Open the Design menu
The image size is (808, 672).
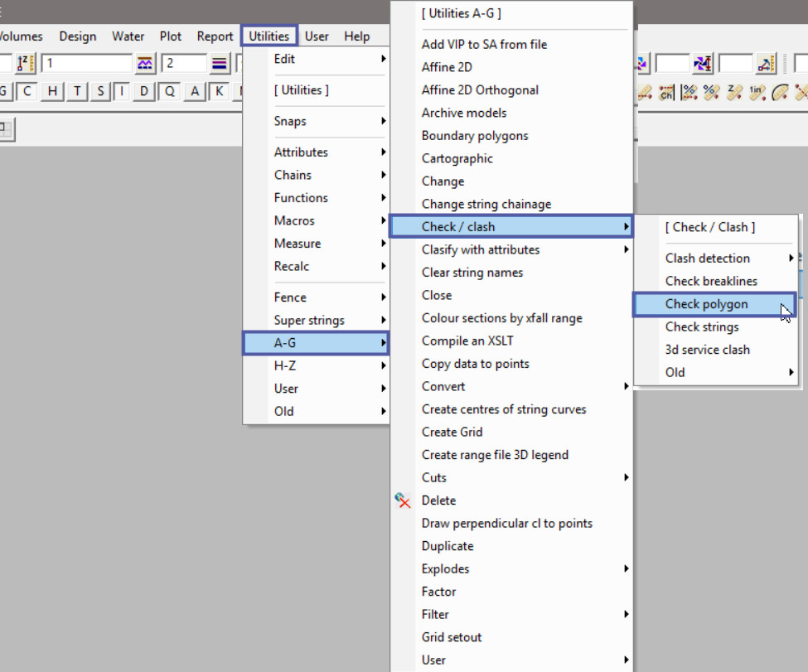pyautogui.click(x=77, y=36)
